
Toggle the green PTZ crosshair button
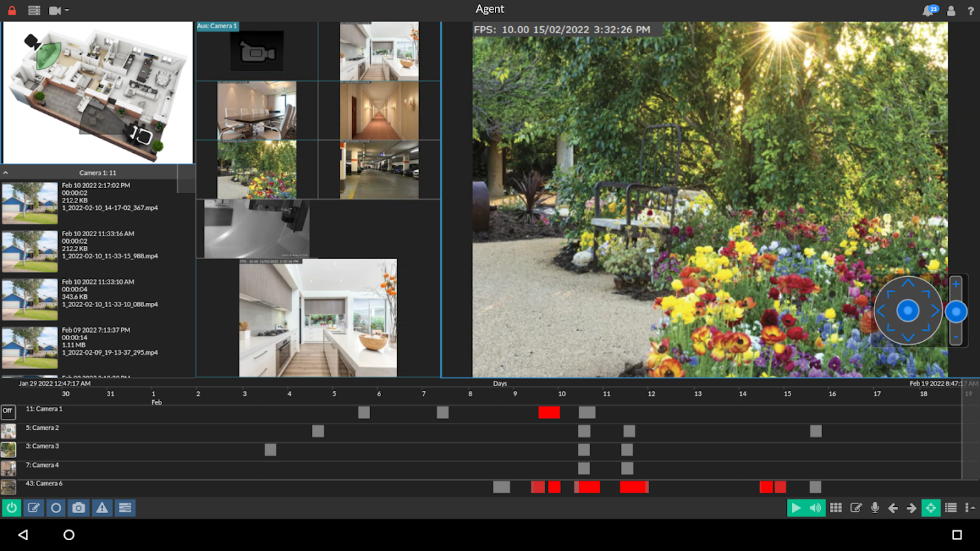click(931, 508)
